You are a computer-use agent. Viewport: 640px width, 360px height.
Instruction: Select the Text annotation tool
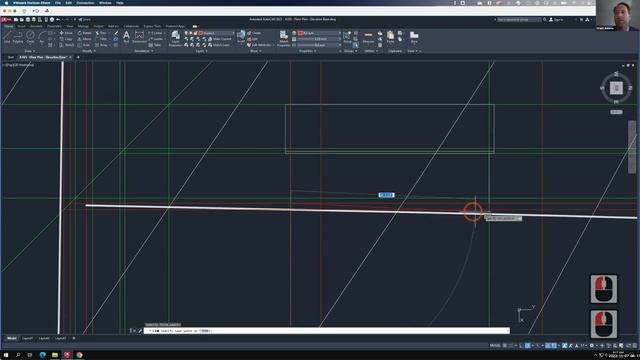pos(126,37)
